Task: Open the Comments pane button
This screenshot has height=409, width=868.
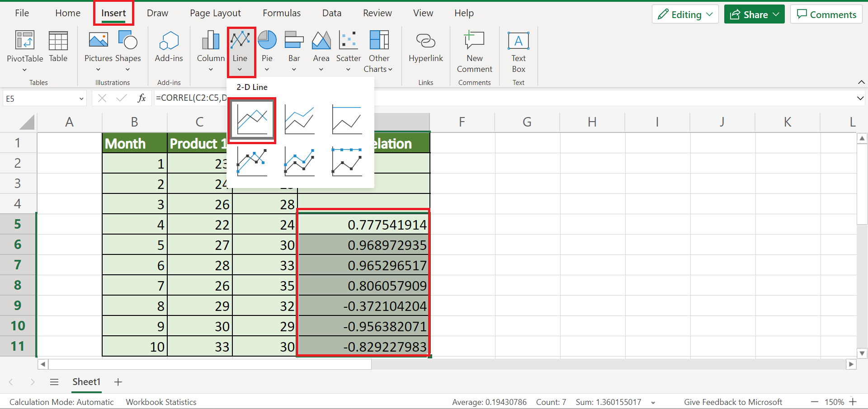Action: click(x=826, y=14)
